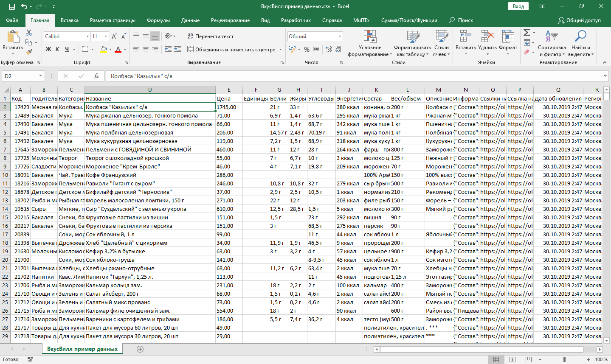The height and width of the screenshot is (364, 611).
Task: Switch to the Формулы tab
Action: coord(158,20)
